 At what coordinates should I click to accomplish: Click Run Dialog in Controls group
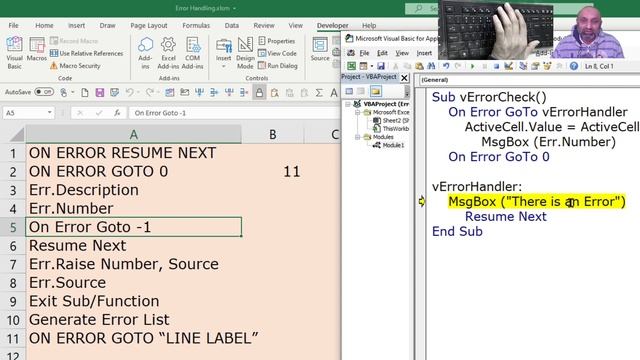[278, 65]
